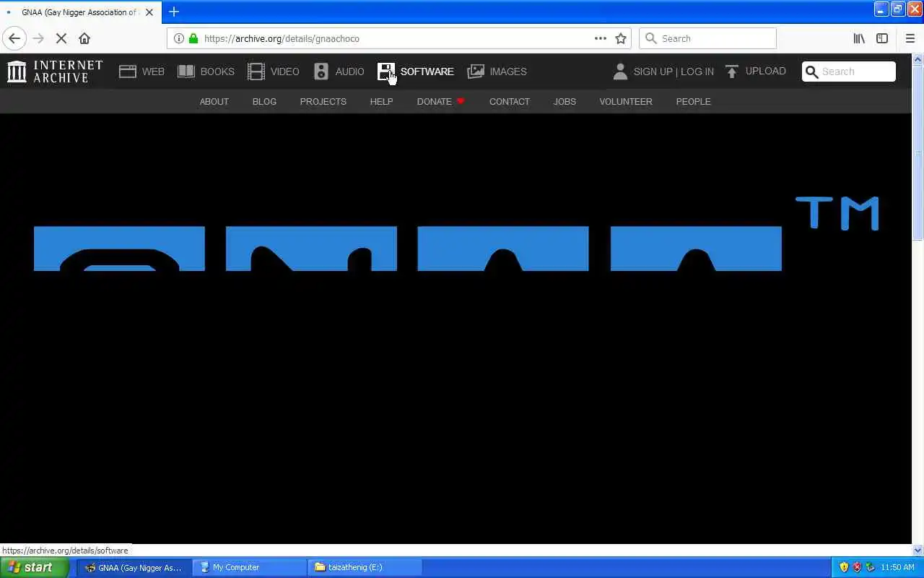Click the archive.org address bar URL
The width and height of the screenshot is (924, 578).
click(282, 38)
